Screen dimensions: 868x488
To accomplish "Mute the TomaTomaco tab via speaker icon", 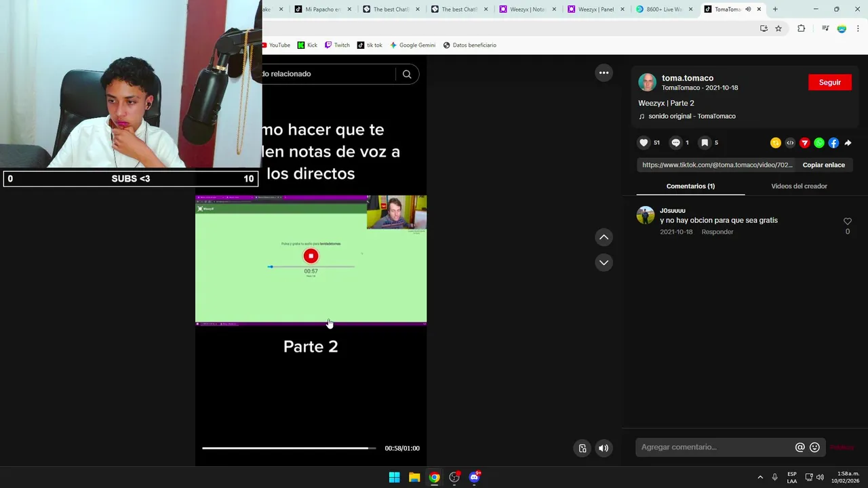I will (748, 9).
